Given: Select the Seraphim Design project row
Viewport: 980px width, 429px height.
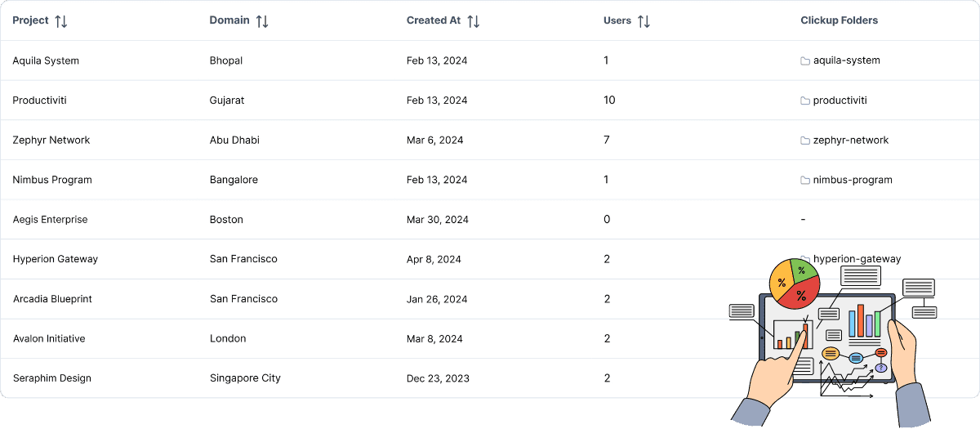Looking at the screenshot, I should coord(490,378).
